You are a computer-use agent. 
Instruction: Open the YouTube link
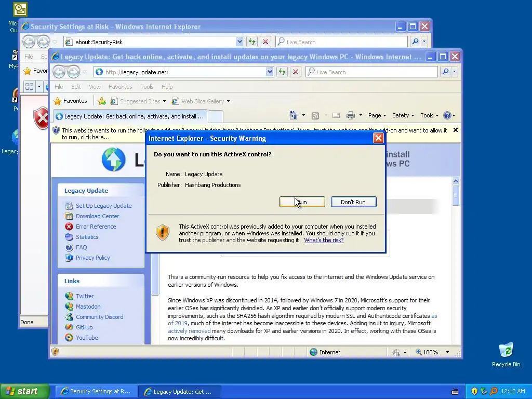[87, 338]
